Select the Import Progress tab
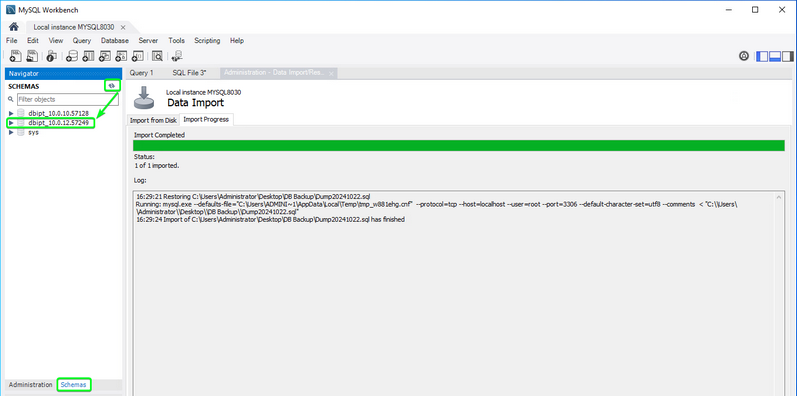797x396 pixels. 206,119
